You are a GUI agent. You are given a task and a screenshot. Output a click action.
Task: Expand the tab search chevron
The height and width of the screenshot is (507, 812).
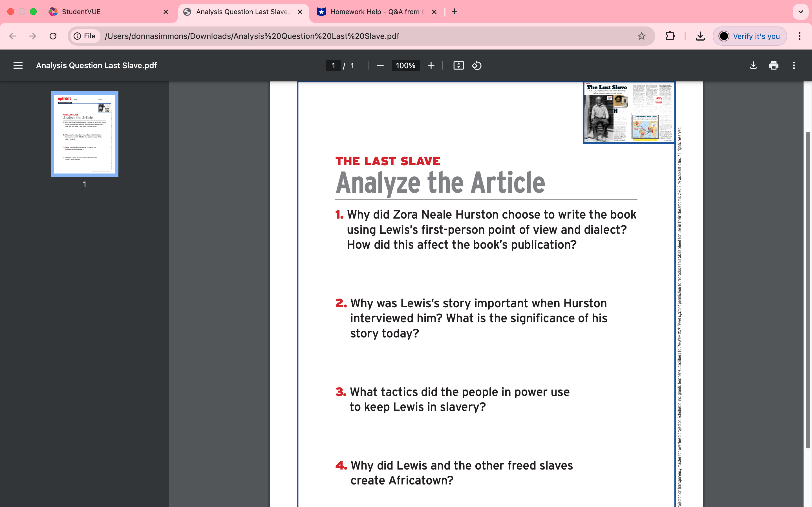[x=801, y=12]
